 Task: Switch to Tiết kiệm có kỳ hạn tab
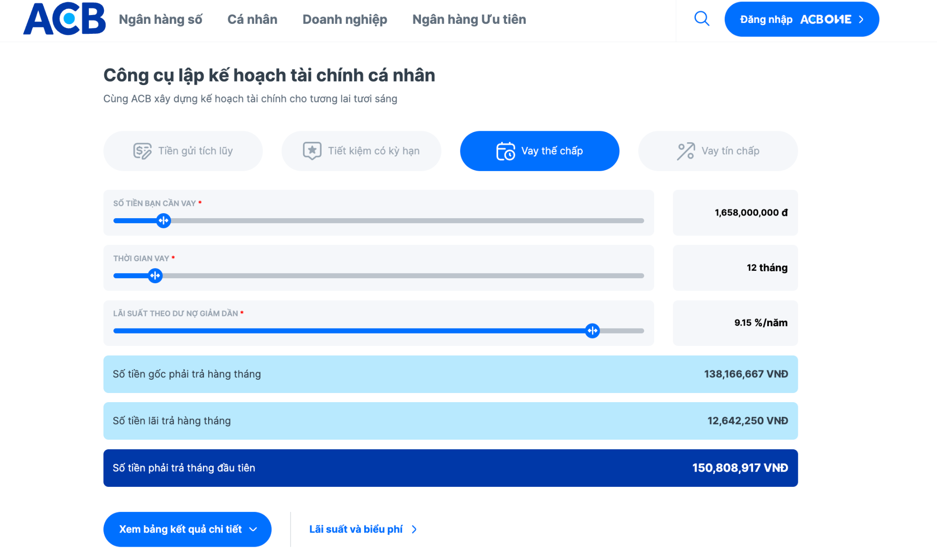click(361, 151)
